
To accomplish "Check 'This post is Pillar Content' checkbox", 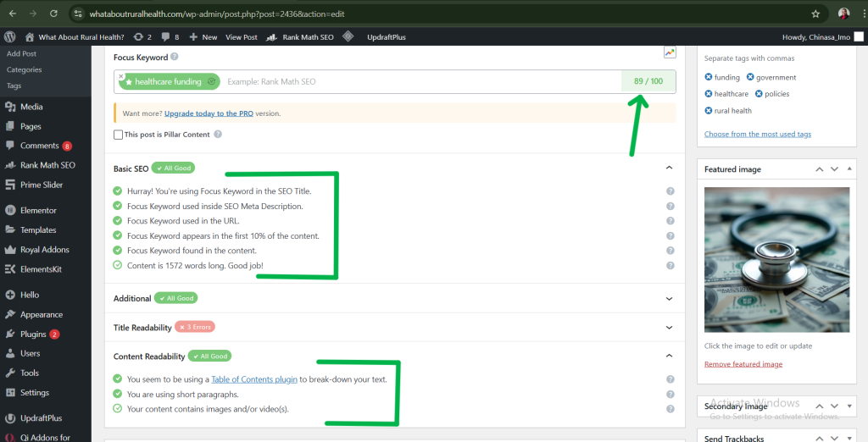I will pyautogui.click(x=118, y=135).
